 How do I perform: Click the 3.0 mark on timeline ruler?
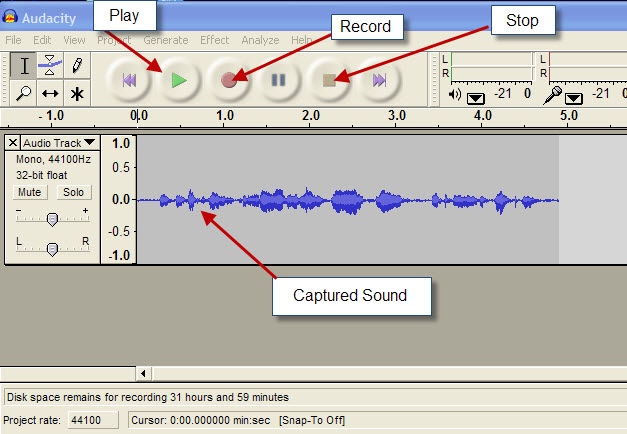(x=397, y=116)
